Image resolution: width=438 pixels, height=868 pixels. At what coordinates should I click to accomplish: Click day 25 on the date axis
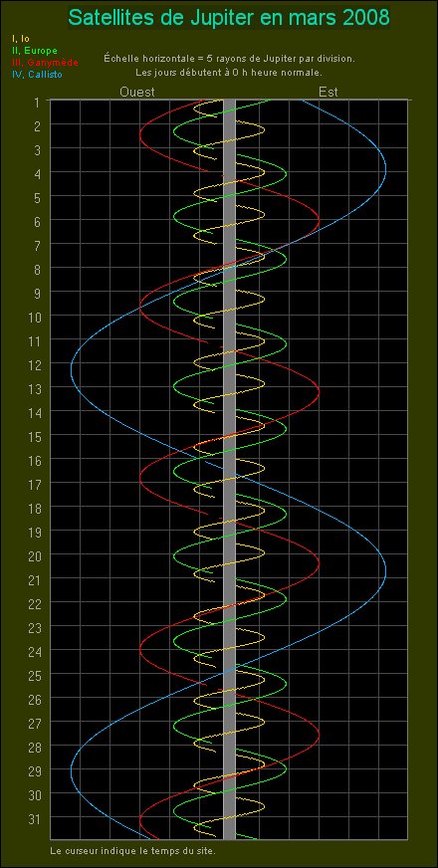(x=34, y=674)
